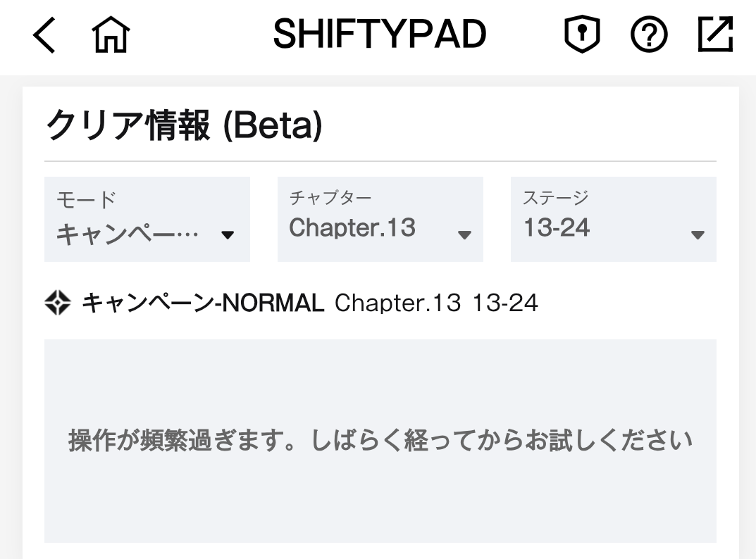This screenshot has width=756, height=559.
Task: Expand the モード dropdown arrow
Action: click(x=228, y=234)
